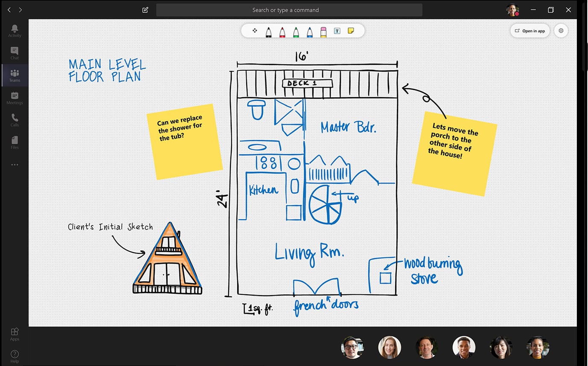Open the Meetings section
The image size is (588, 366).
pos(15,98)
